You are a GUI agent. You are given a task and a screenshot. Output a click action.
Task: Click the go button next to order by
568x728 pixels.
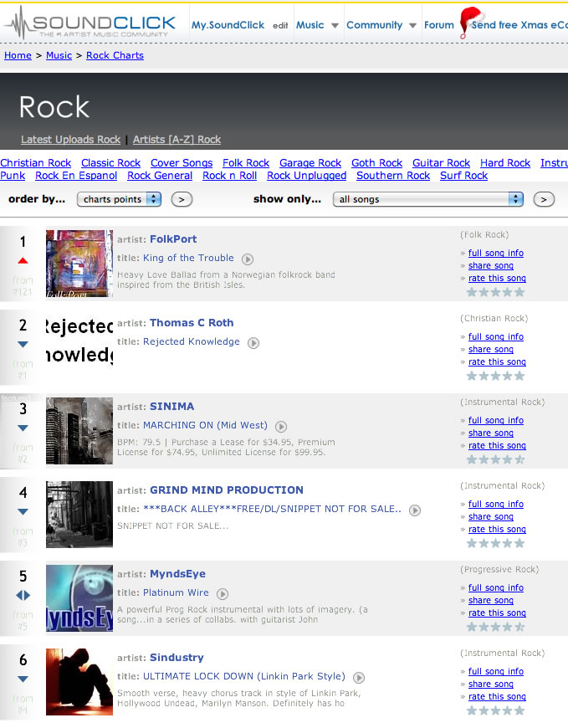(x=182, y=200)
